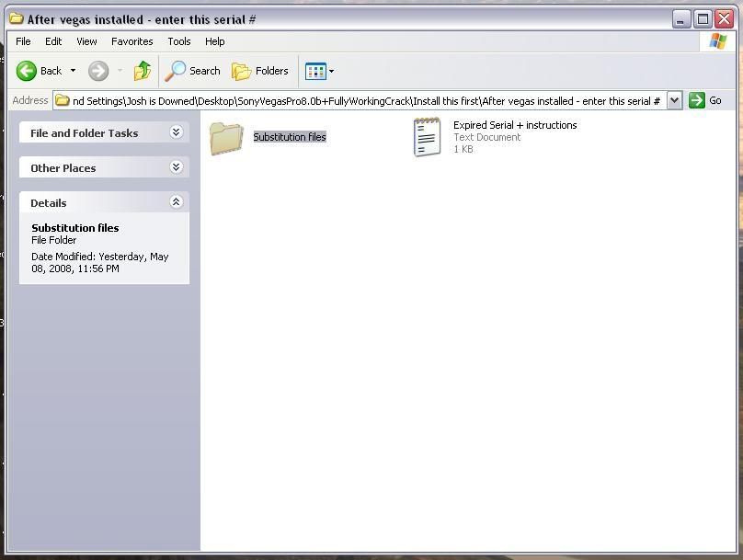Viewport: 743px width, 560px height.
Task: Click the Windows flag logo
Action: point(718,41)
